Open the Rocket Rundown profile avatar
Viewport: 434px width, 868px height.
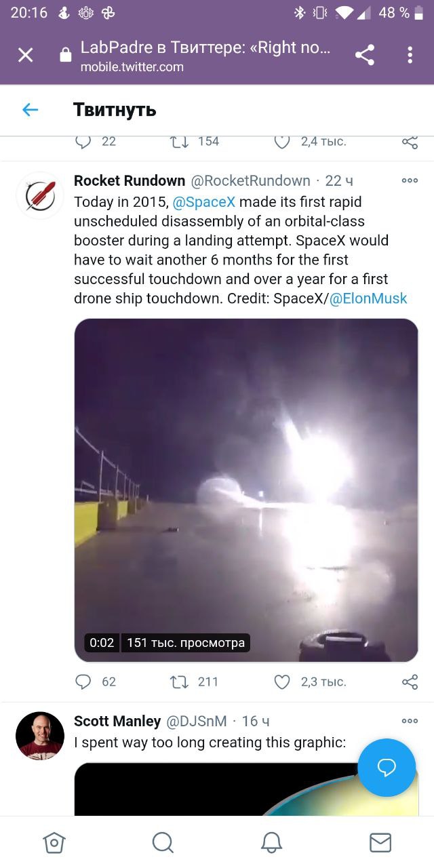point(40,196)
